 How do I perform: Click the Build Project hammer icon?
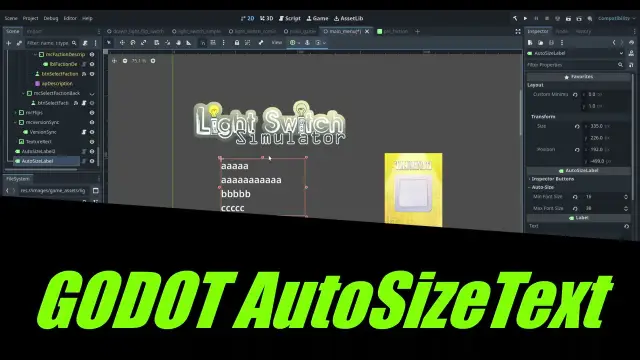point(515,18)
